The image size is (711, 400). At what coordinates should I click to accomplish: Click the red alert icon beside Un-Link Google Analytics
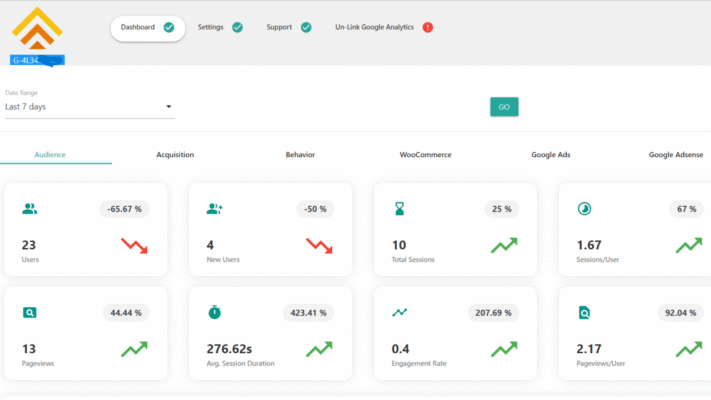click(428, 27)
